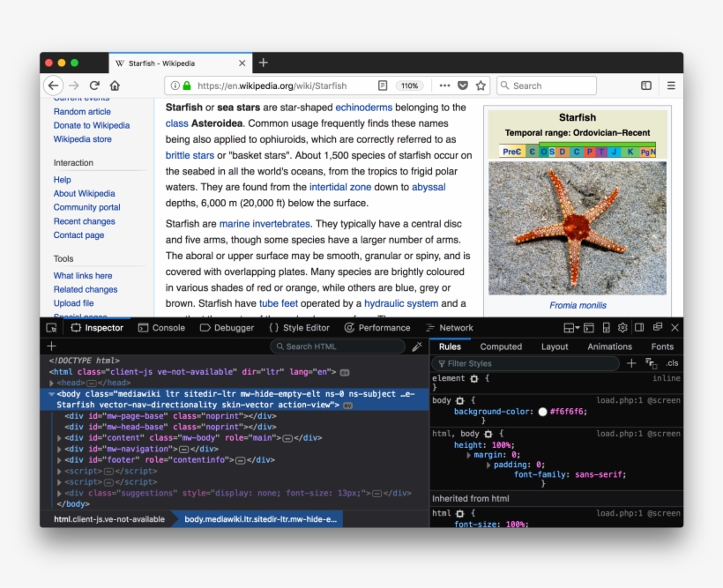Image resolution: width=723 pixels, height=588 pixels.
Task: Pick an element from the page
Action: [x=52, y=328]
